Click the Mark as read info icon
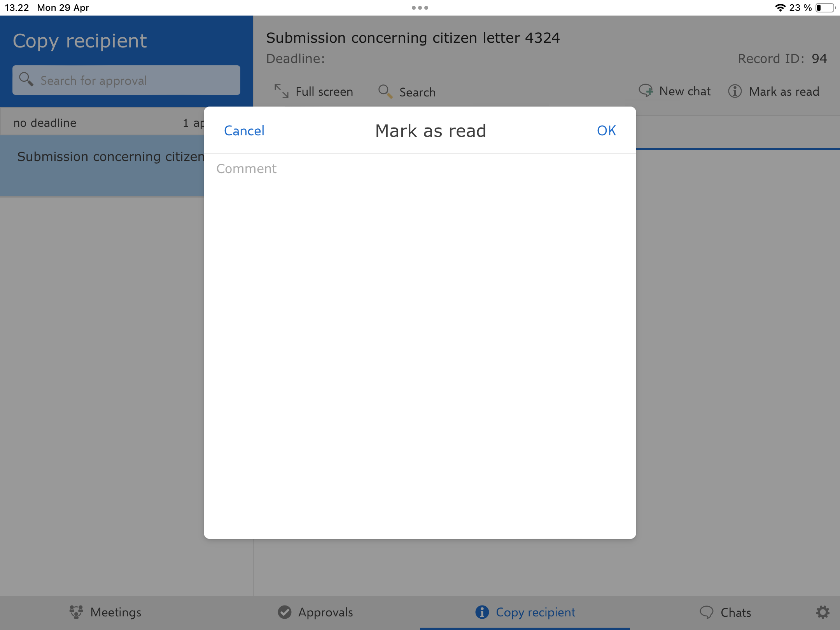This screenshot has width=840, height=630. coord(735,91)
